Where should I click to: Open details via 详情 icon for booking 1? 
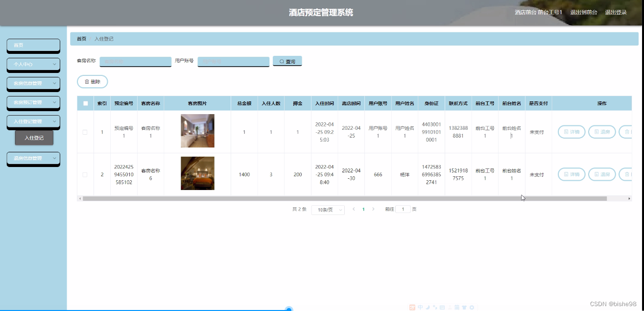coord(566,131)
